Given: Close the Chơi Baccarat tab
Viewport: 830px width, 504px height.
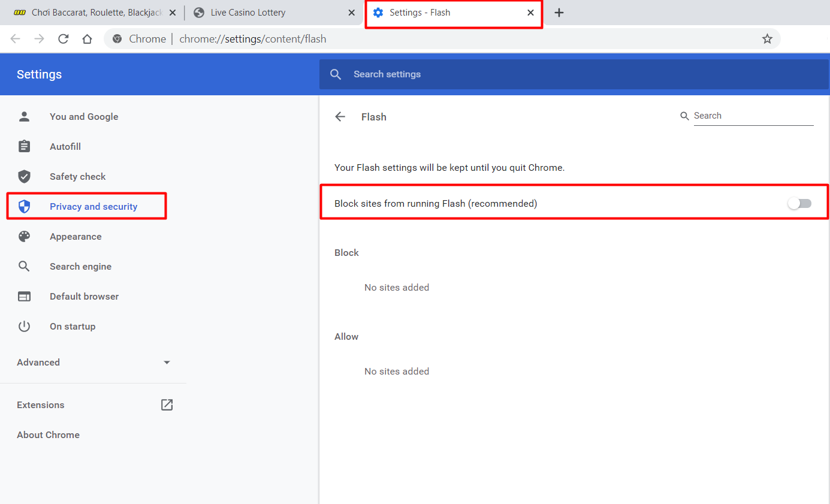Looking at the screenshot, I should [x=173, y=13].
